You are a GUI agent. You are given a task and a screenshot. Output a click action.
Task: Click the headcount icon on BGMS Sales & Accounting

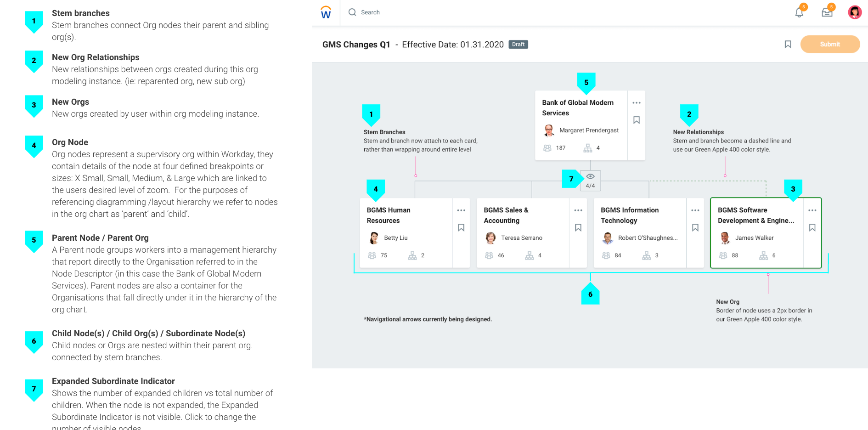tap(489, 255)
